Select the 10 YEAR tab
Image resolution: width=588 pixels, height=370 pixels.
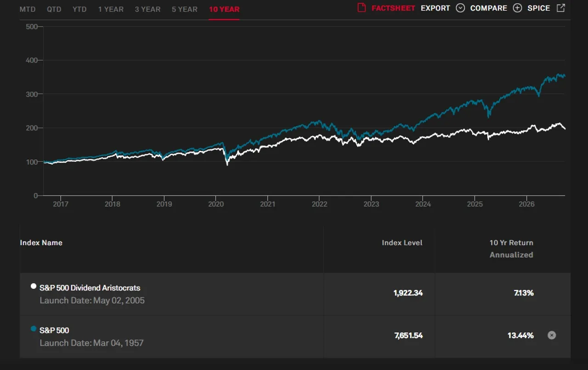pos(224,9)
